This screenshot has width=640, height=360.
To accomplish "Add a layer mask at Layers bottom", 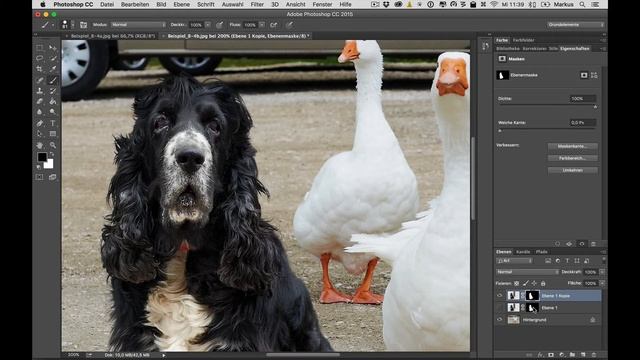I will [551, 355].
